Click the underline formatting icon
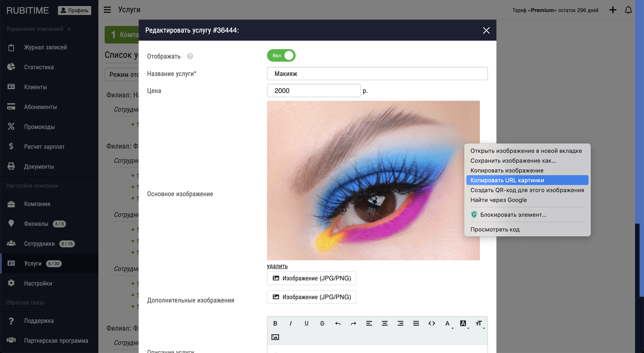 [x=306, y=323]
